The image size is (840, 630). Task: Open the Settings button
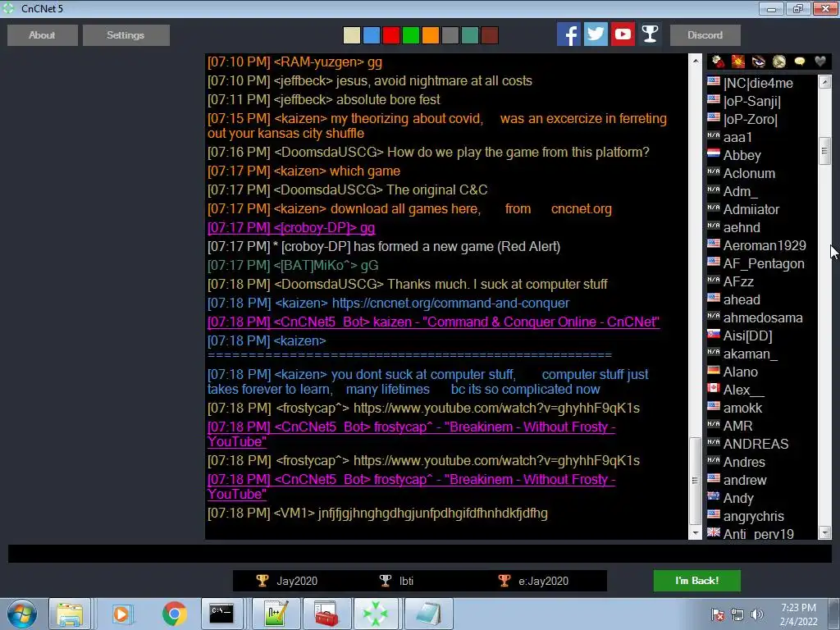coord(126,34)
